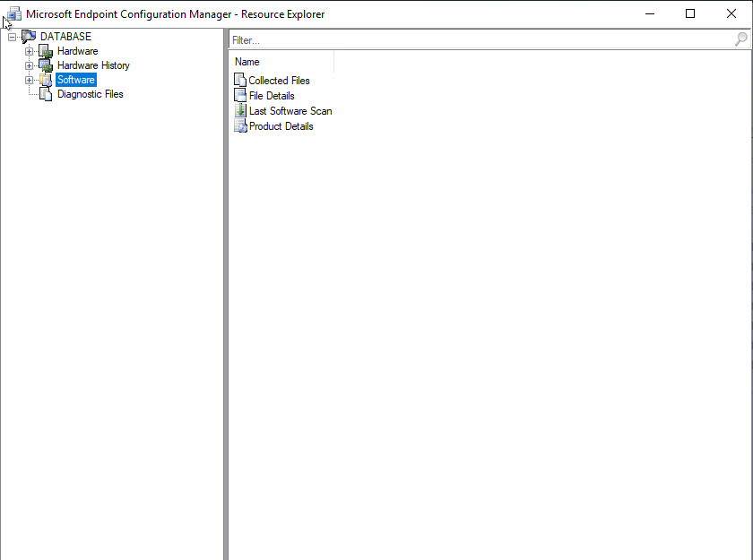The image size is (753, 560).
Task: Click the Hardware History icon
Action: point(46,65)
